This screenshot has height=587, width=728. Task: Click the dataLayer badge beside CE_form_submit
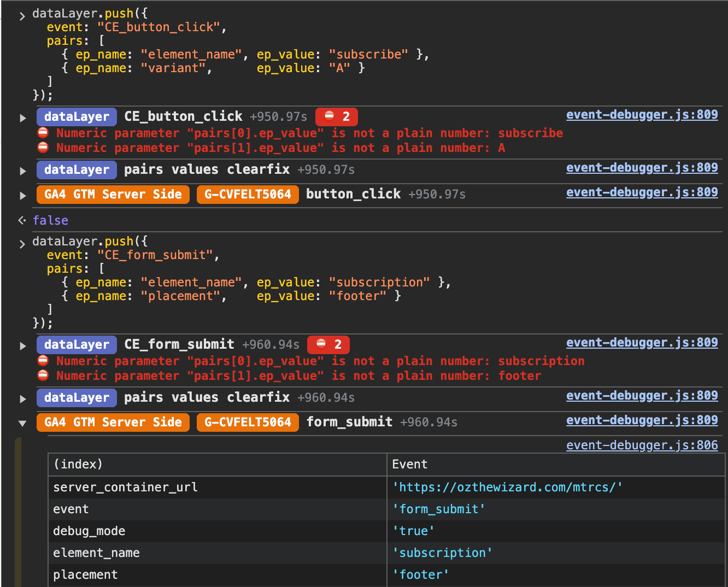(77, 345)
